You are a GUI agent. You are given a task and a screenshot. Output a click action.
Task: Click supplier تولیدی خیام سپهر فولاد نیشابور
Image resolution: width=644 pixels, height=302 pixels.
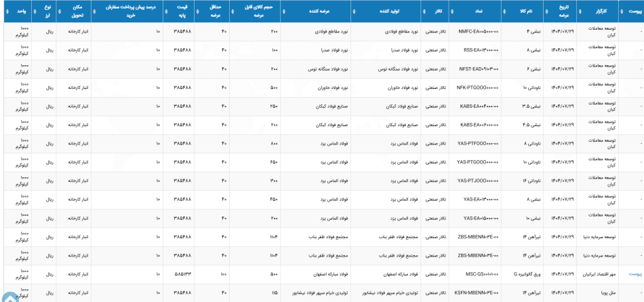click(321, 293)
